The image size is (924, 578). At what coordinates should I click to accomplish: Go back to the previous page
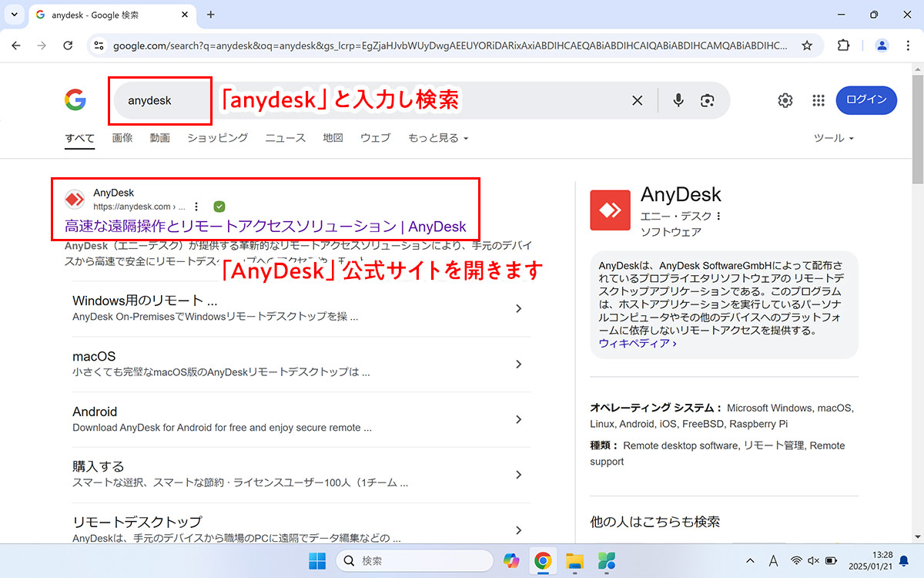[x=16, y=45]
